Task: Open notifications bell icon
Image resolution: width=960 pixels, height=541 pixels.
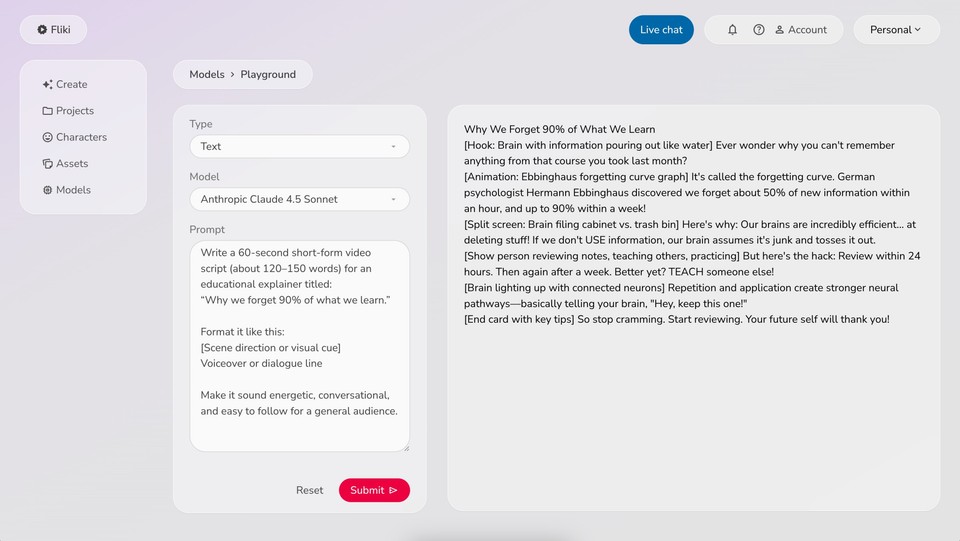Action: 732,30
